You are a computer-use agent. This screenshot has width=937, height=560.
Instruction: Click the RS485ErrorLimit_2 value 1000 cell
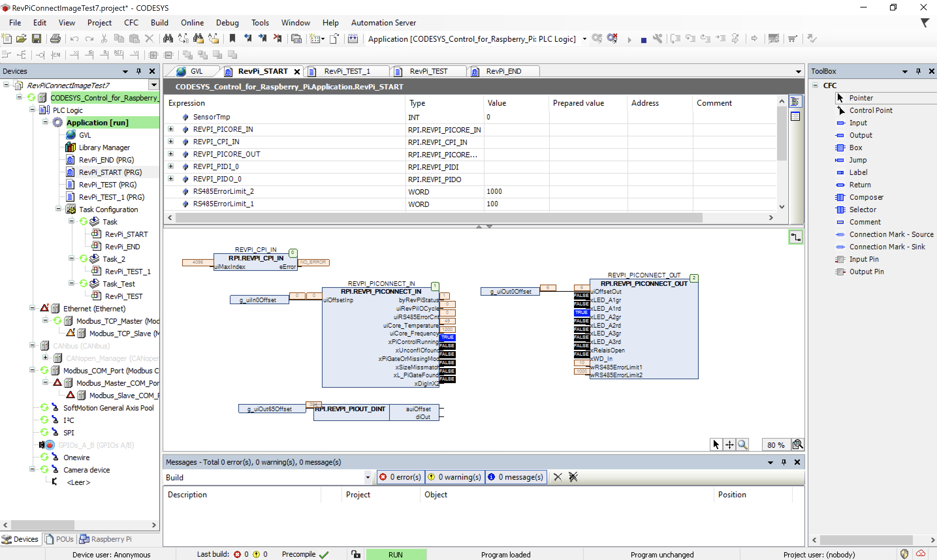point(516,191)
